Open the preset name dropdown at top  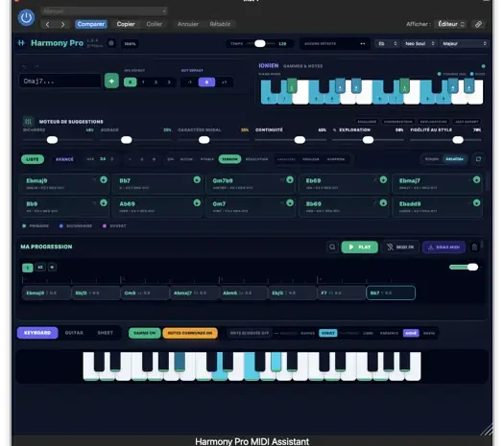coord(105,12)
